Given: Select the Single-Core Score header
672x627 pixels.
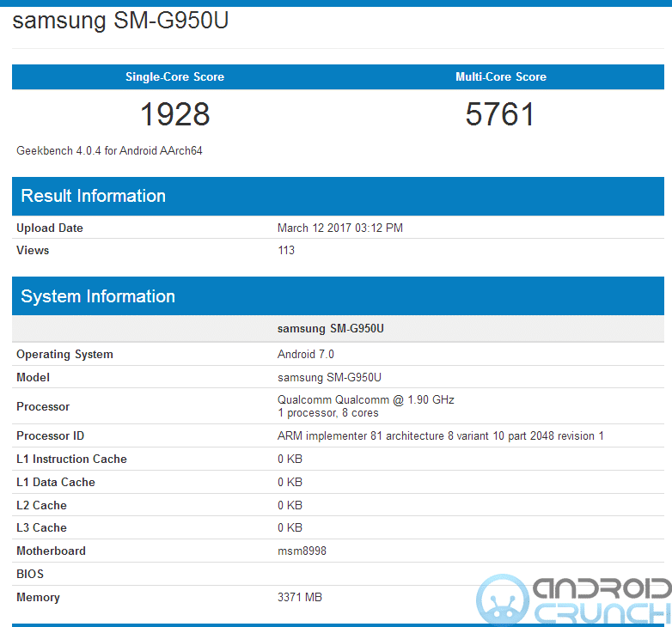Looking at the screenshot, I should [x=174, y=76].
